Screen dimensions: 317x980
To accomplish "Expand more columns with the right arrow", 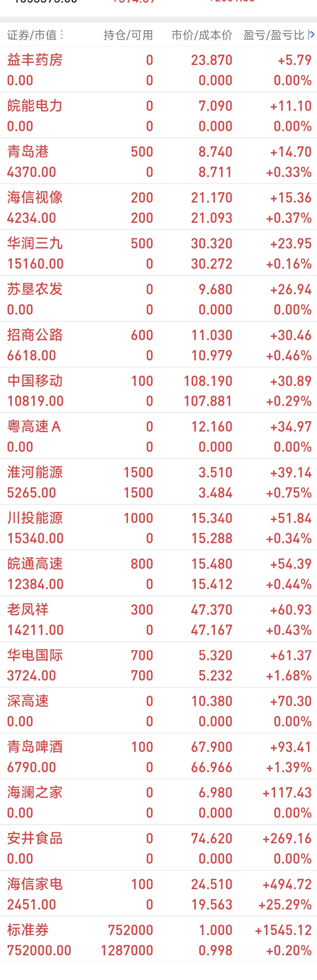I will pyautogui.click(x=312, y=35).
